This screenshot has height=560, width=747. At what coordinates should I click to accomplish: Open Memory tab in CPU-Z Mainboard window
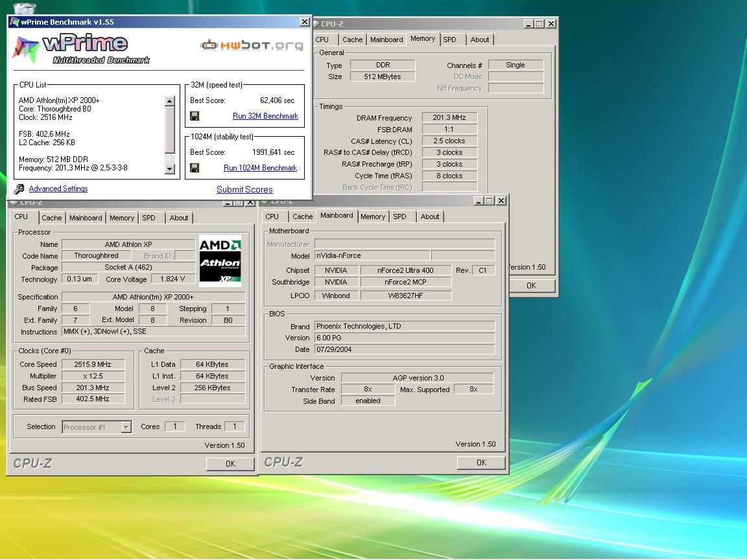(373, 216)
